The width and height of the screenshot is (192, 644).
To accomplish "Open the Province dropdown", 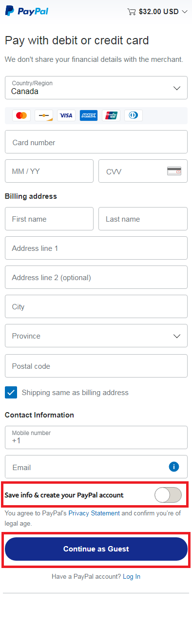I will pos(96,336).
